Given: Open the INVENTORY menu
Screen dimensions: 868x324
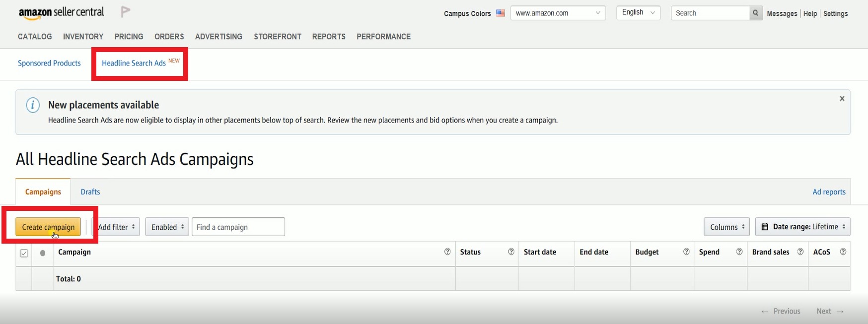Looking at the screenshot, I should pos(83,37).
